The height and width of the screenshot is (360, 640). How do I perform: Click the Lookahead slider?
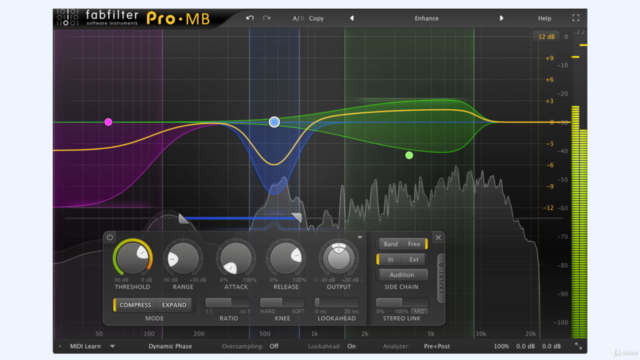pyautogui.click(x=337, y=302)
